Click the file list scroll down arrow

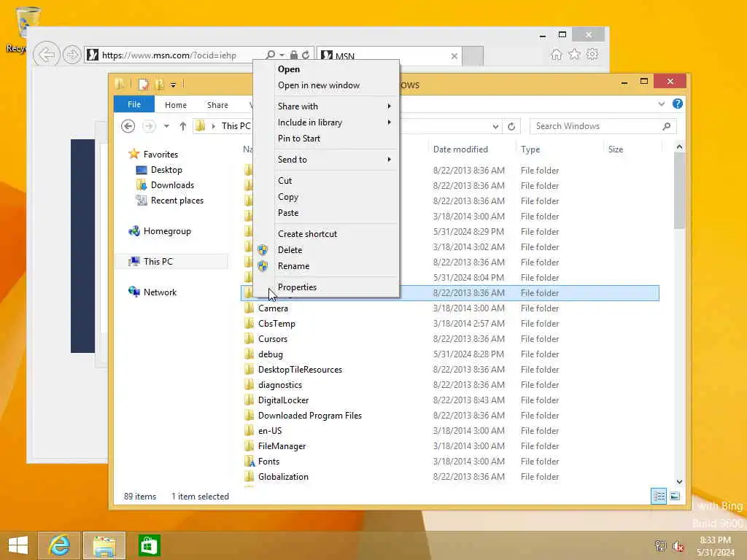pyautogui.click(x=679, y=482)
